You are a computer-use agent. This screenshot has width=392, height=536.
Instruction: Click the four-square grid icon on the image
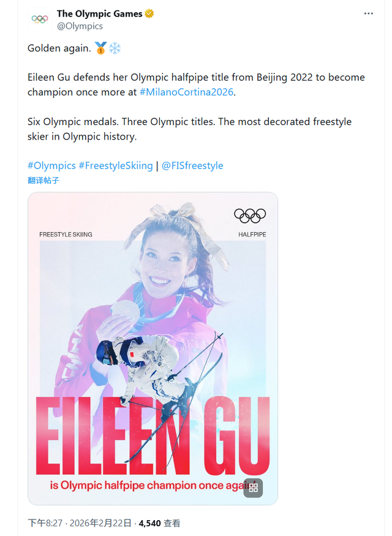tap(254, 488)
